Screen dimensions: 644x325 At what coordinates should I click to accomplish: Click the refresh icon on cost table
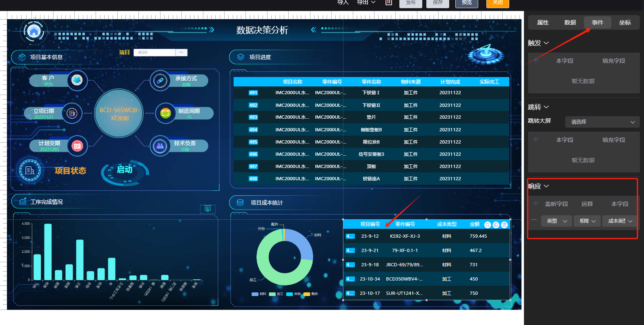pyautogui.click(x=488, y=225)
